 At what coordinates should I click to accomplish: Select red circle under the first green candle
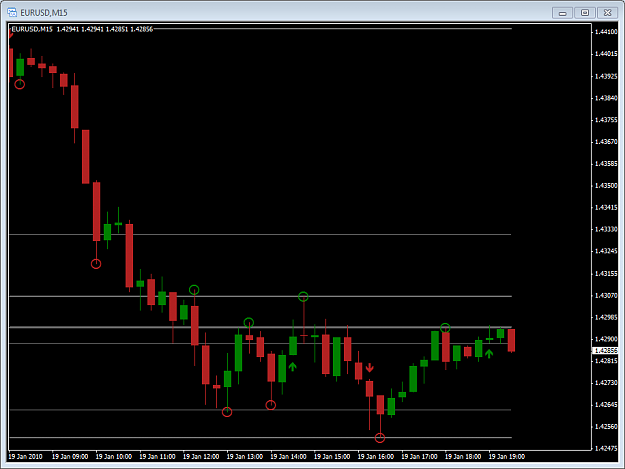[x=20, y=84]
